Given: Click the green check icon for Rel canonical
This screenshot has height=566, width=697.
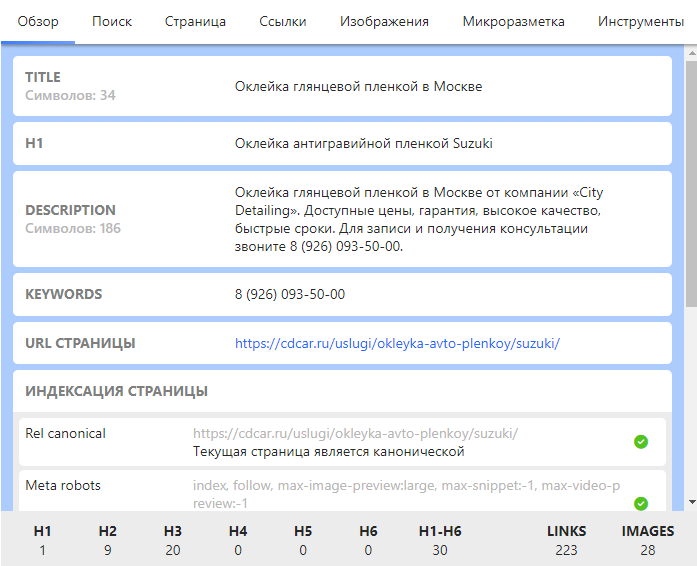Looking at the screenshot, I should click(x=641, y=442).
